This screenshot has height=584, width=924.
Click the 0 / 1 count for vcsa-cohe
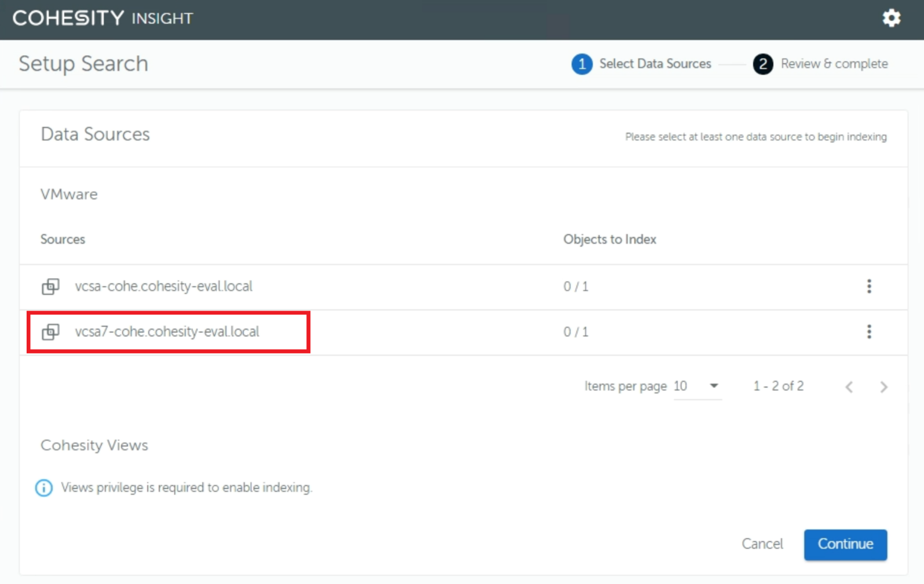pyautogui.click(x=576, y=287)
